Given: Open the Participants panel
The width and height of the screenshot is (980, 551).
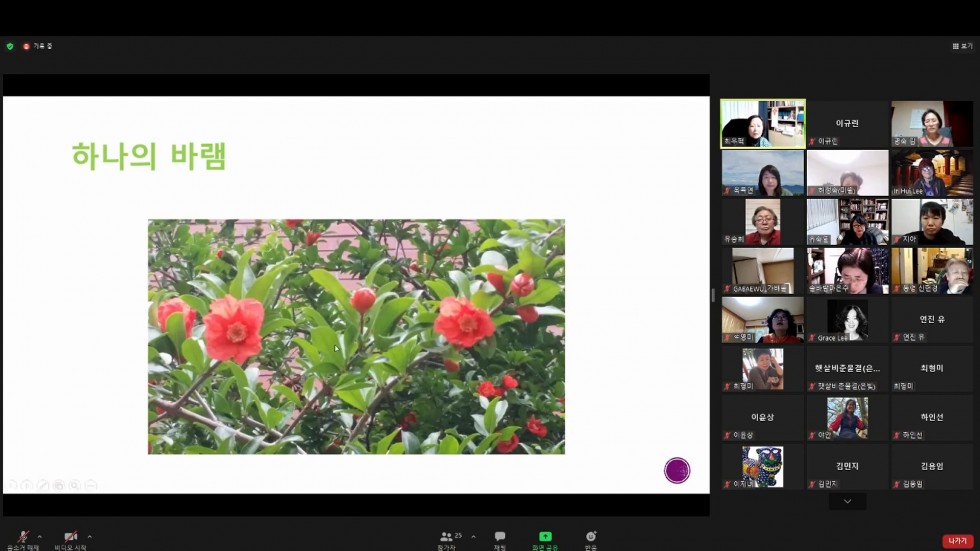Looking at the screenshot, I should point(446,538).
